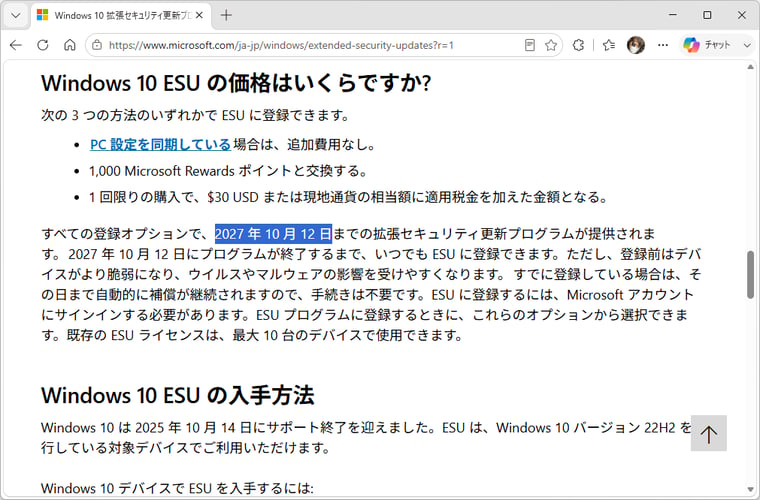
Task: Select the Windows 10 拡張セキュリティ更新 tab
Action: click(120, 16)
